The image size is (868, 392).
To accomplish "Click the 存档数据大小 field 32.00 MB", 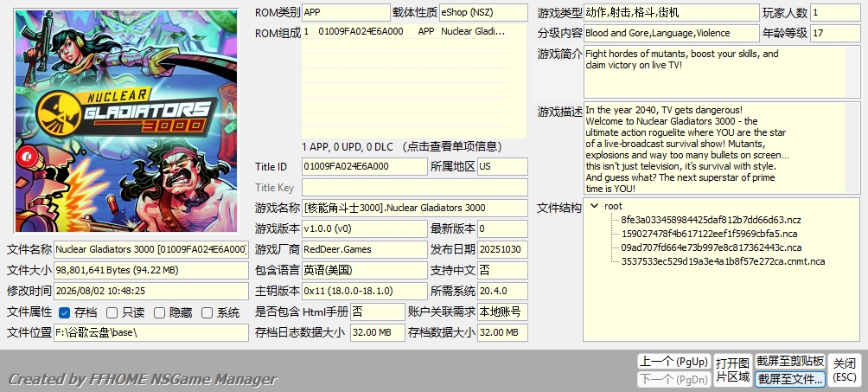I will click(502, 332).
